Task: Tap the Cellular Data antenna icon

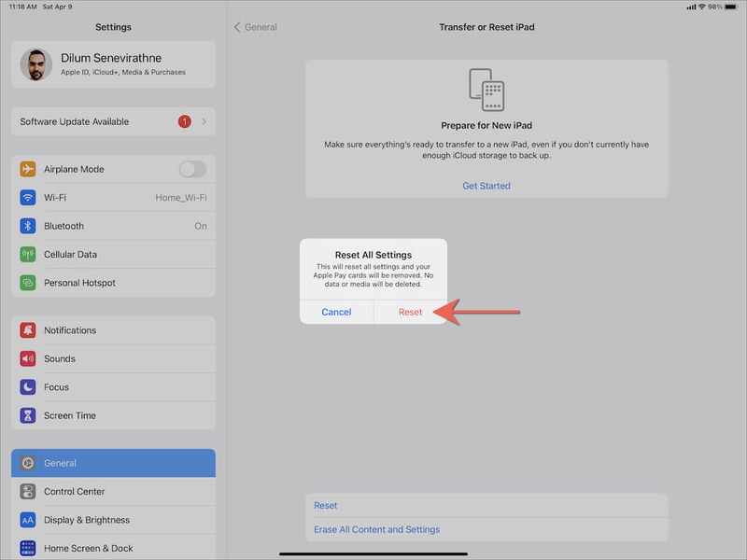Action: (28, 254)
